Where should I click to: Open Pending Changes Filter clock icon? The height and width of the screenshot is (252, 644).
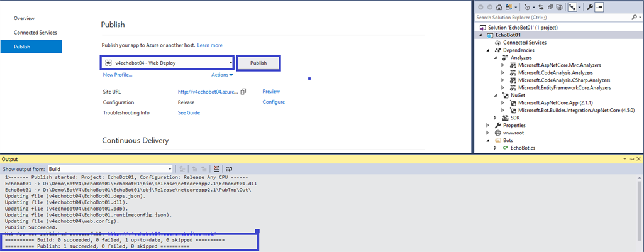tap(527, 8)
